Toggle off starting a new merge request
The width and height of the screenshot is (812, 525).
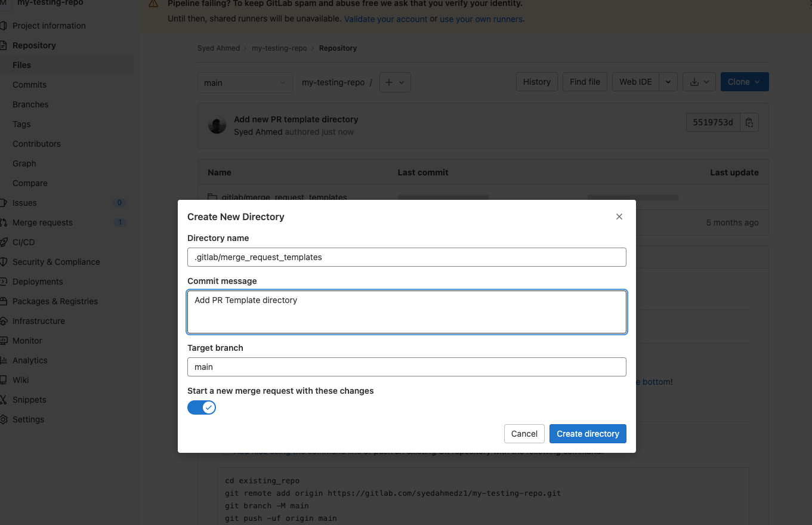(x=202, y=407)
